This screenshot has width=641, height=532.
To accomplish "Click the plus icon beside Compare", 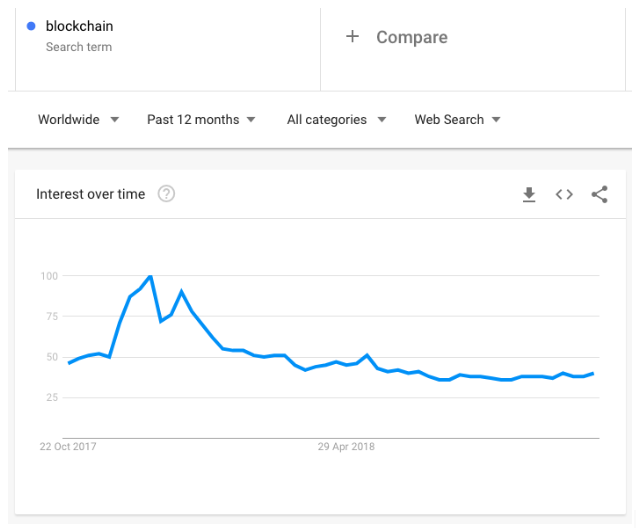I will tap(352, 37).
